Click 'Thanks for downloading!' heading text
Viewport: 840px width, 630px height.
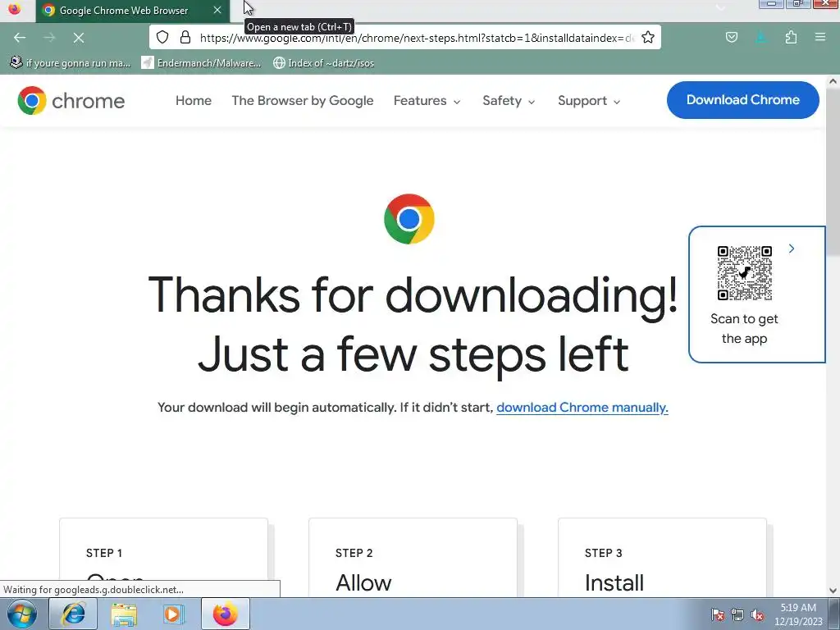(x=413, y=294)
